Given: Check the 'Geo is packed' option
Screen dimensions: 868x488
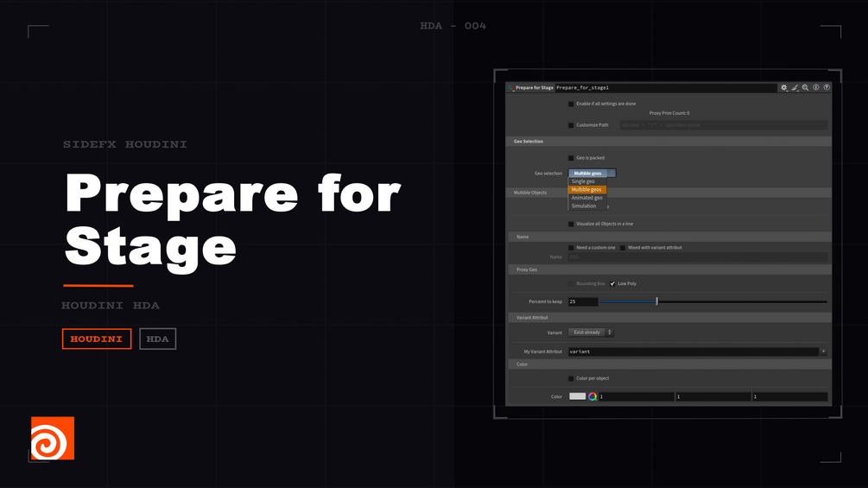Looking at the screenshot, I should click(571, 158).
